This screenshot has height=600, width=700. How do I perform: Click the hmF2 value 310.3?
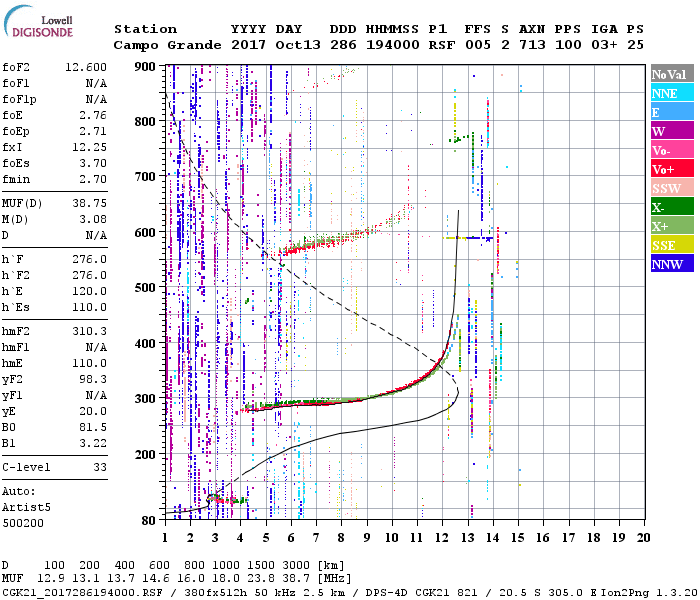coord(90,330)
